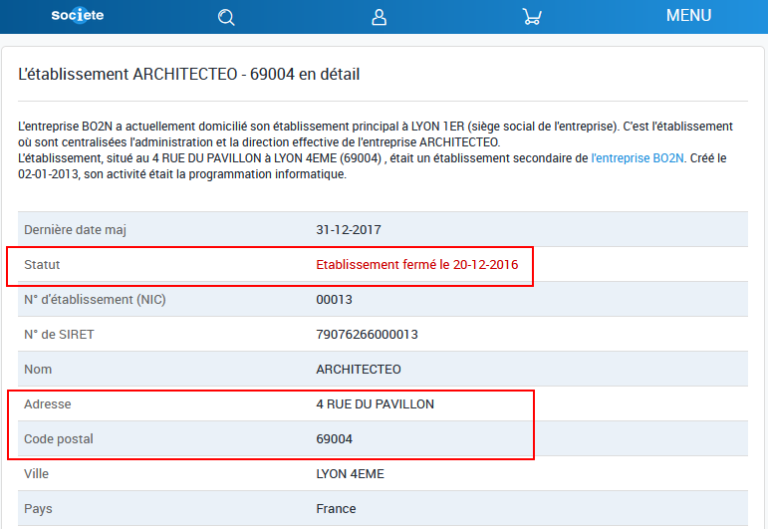768x529 pixels.
Task: Click the Statut row label
Action: point(42,264)
